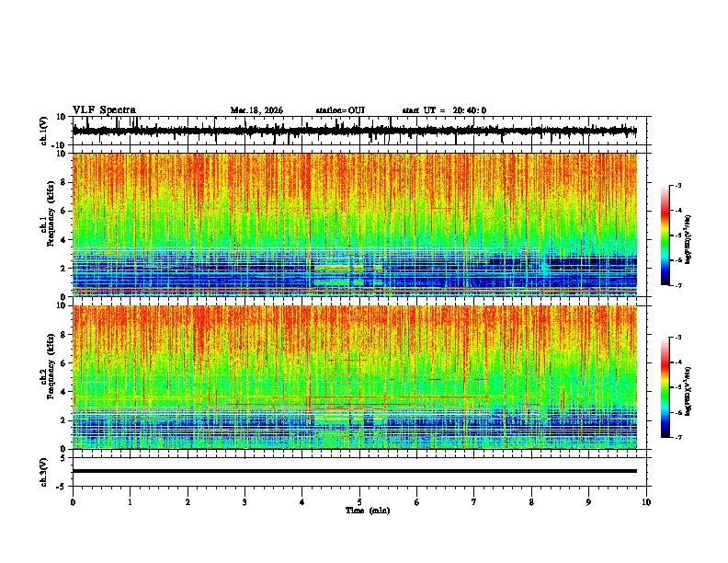The image size is (728, 563).
Task: Click the "2" kHz tick on ch.1 frequency axis
Action: (63, 269)
